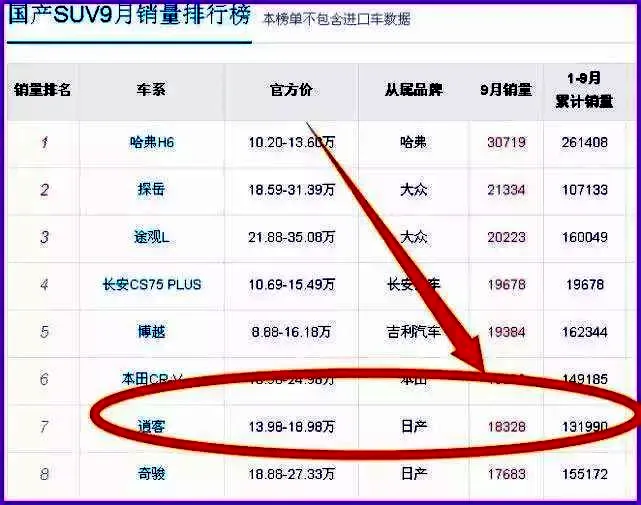Click September sales value 20223
The image size is (641, 505).
(x=507, y=237)
